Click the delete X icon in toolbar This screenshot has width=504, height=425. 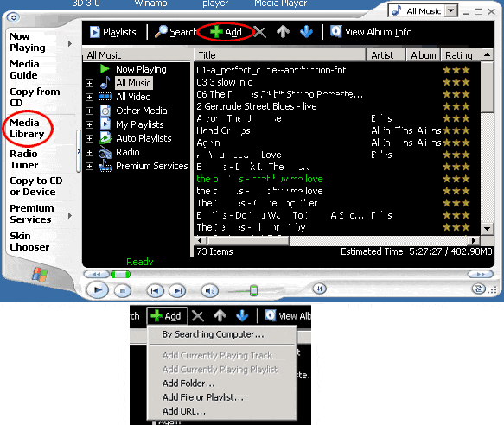(259, 32)
